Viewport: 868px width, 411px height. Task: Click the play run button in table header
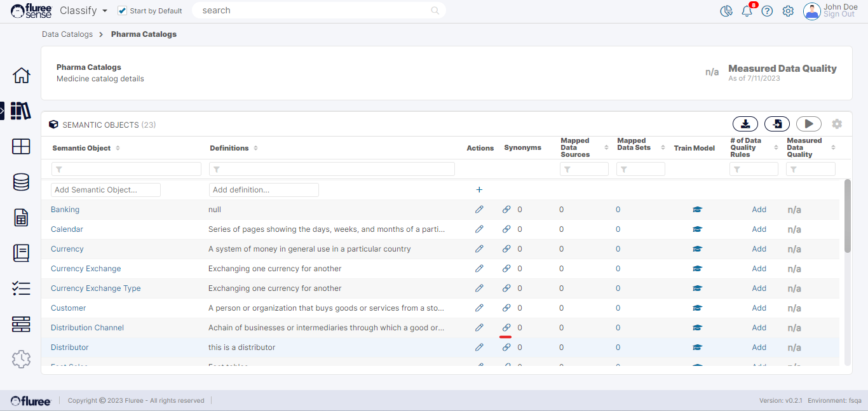(808, 124)
